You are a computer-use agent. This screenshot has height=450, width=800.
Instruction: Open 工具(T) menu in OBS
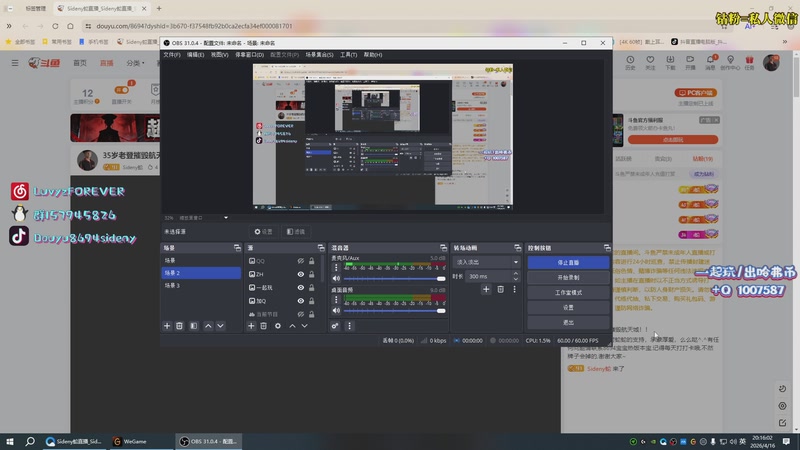click(348, 55)
